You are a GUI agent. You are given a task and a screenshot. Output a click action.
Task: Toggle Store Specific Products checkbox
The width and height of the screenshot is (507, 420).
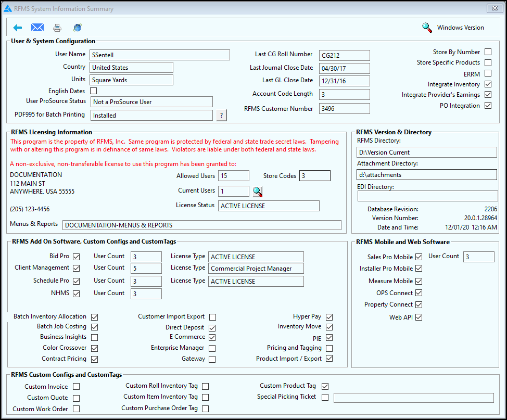click(x=488, y=62)
